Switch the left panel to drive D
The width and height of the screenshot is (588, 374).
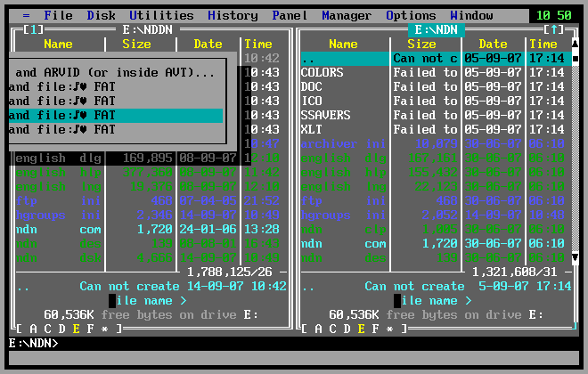[61, 329]
